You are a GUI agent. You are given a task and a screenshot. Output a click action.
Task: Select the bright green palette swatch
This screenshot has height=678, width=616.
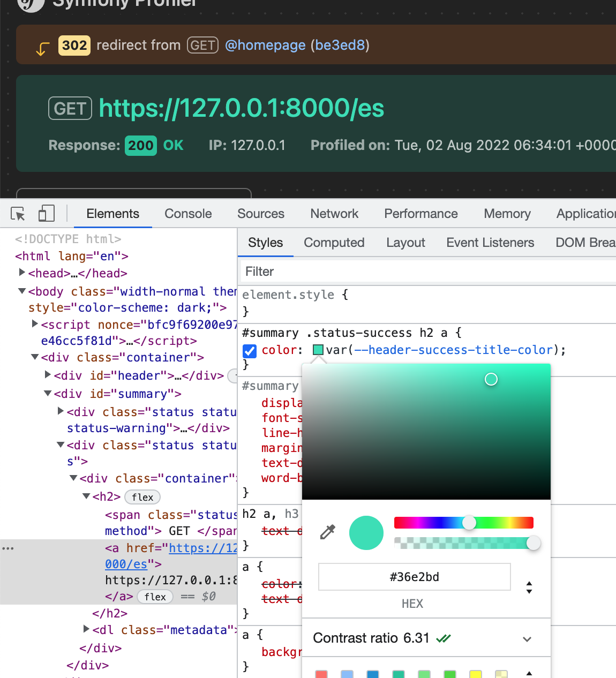(450, 674)
